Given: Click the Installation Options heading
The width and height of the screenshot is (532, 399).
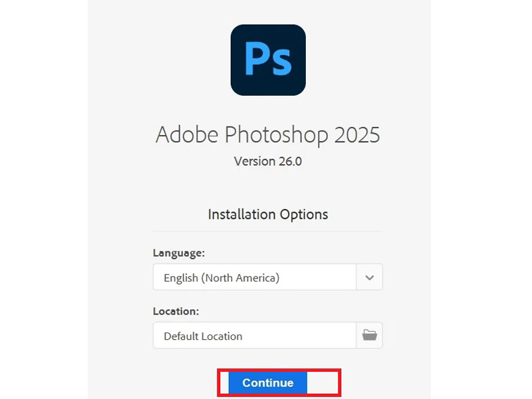Looking at the screenshot, I should [x=268, y=214].
